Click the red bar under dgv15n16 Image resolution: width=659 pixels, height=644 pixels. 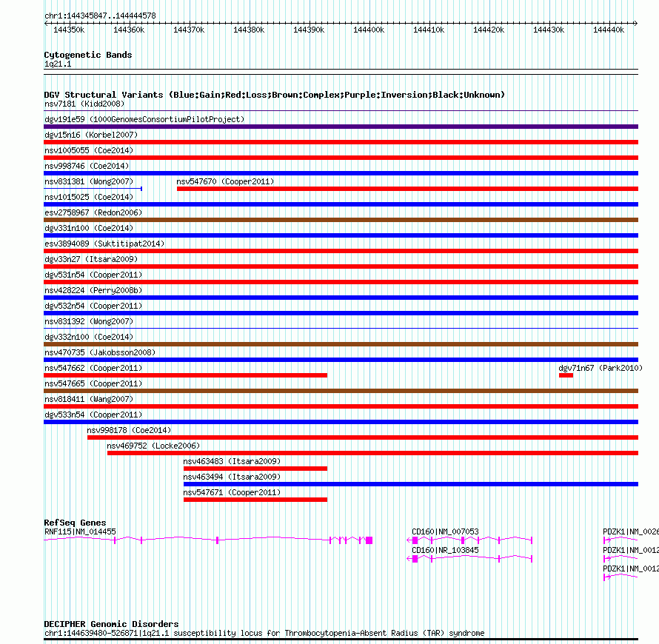coord(341,142)
